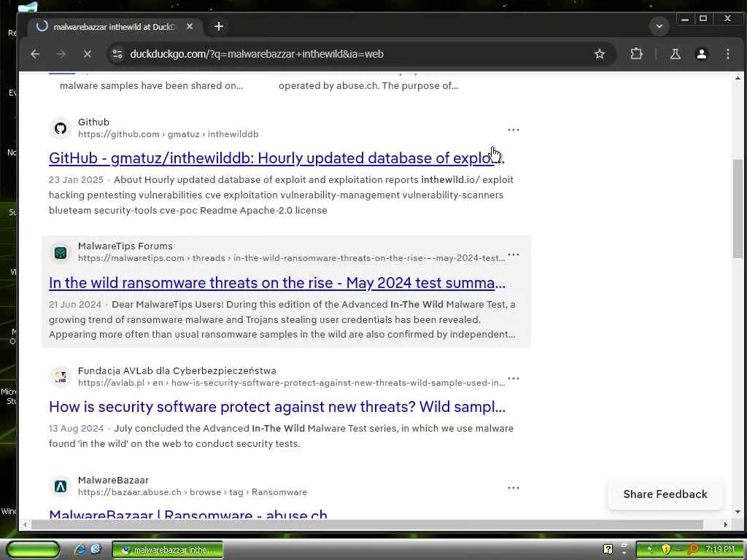
Task: Open more options for AVLab result
Action: (x=513, y=378)
